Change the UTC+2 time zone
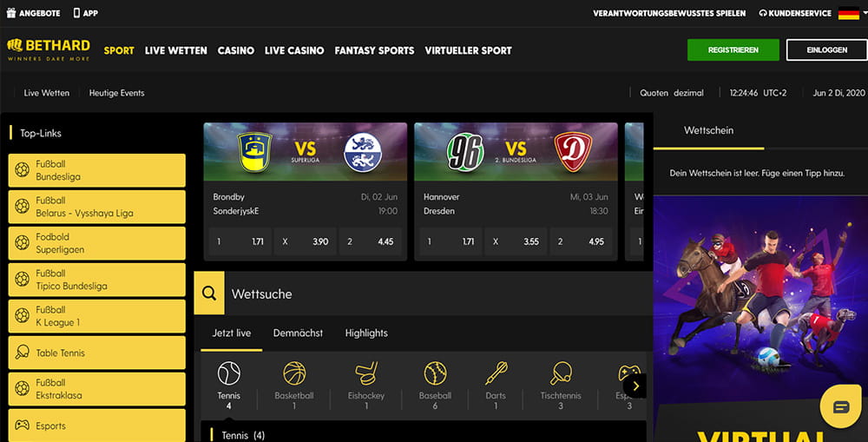The height and width of the screenshot is (442, 868). point(774,93)
